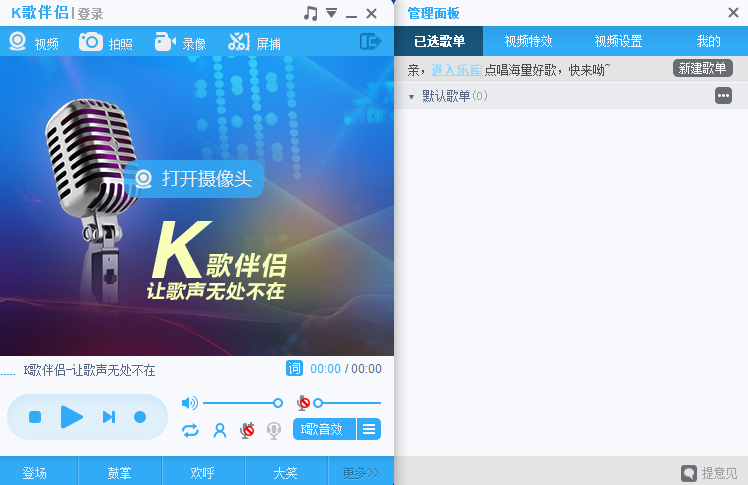
Task: Open the 视频 webcam video mode
Action: (33, 42)
